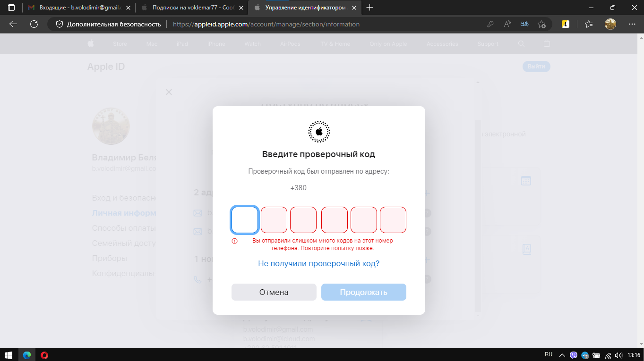Screen dimensions: 644x361
Task: Focus the first verification code box
Action: click(245, 220)
